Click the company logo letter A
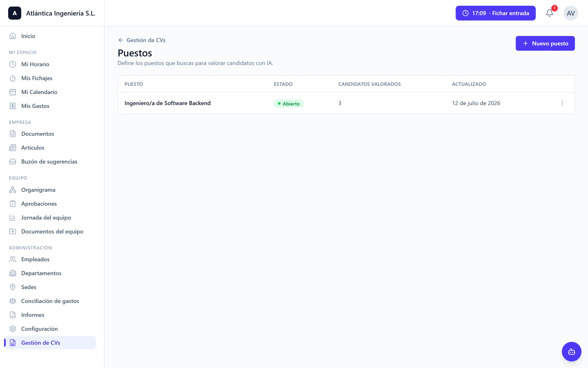The height and width of the screenshot is (368, 588). click(14, 13)
